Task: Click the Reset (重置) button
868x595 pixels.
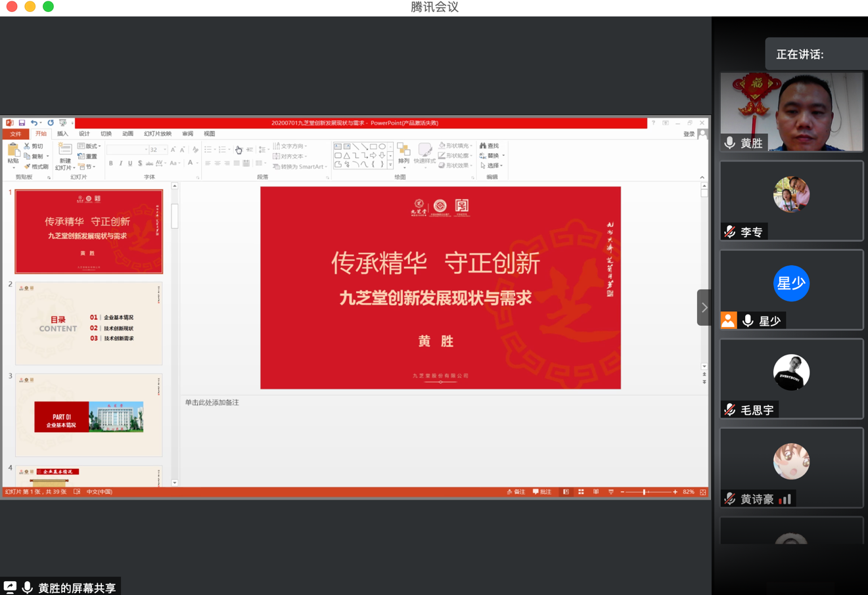Action: point(88,156)
